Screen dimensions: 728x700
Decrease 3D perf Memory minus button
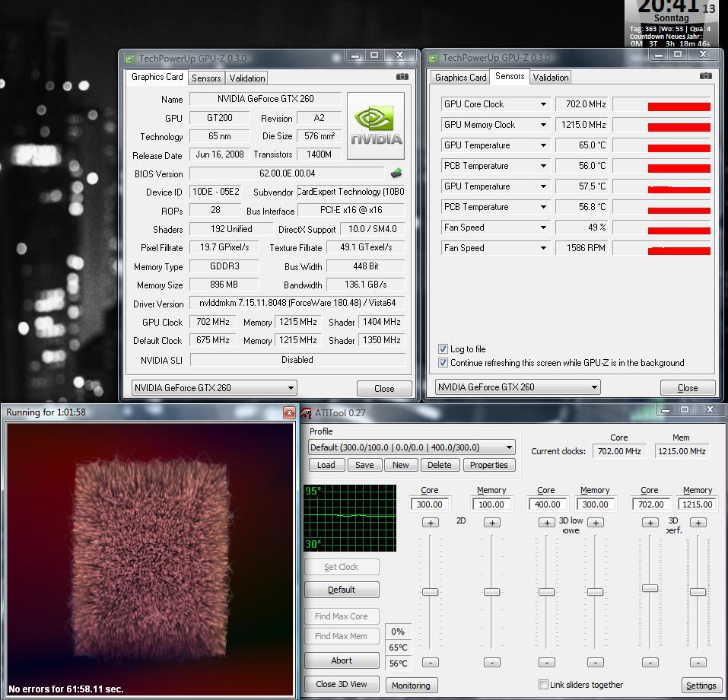[698, 663]
